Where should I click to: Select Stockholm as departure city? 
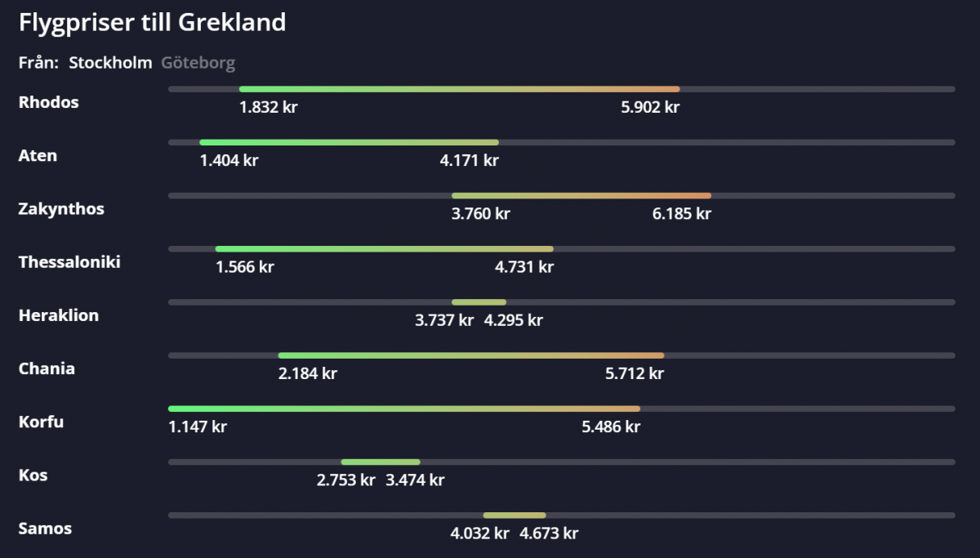[110, 63]
